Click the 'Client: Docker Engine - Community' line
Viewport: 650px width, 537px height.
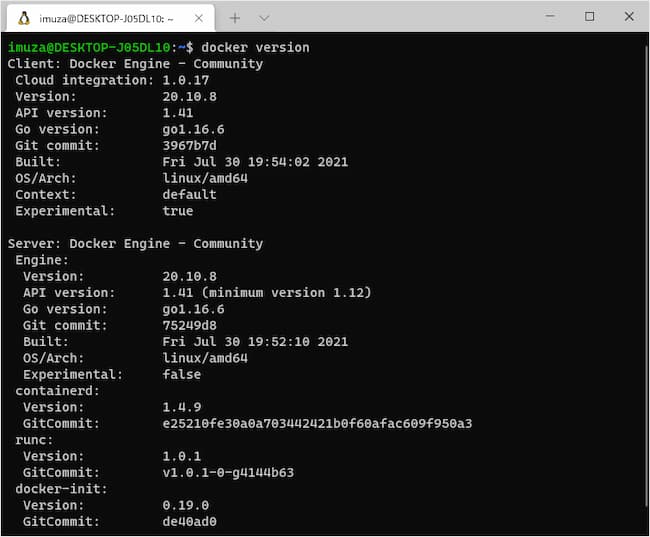pos(135,64)
